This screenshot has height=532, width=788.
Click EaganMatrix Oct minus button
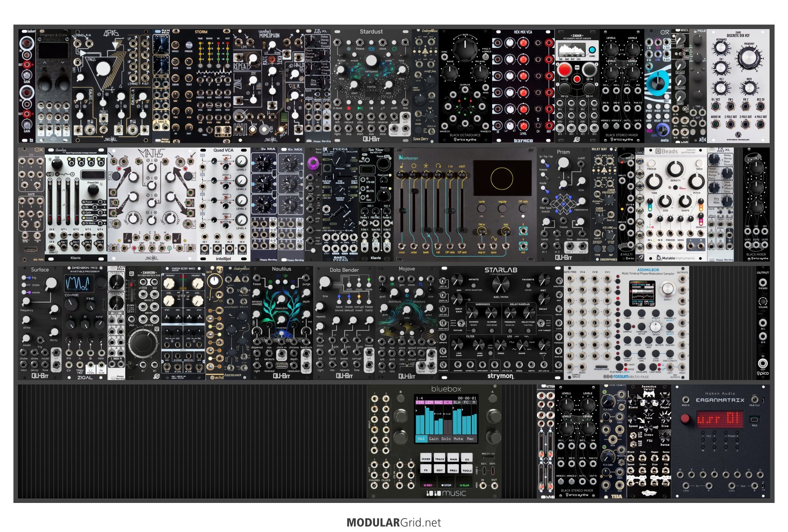(703, 432)
